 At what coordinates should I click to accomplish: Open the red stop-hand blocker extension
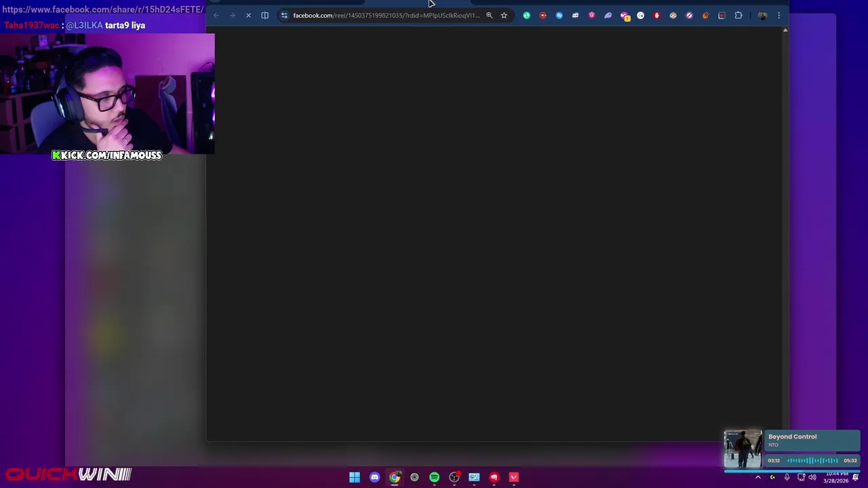[x=656, y=15]
